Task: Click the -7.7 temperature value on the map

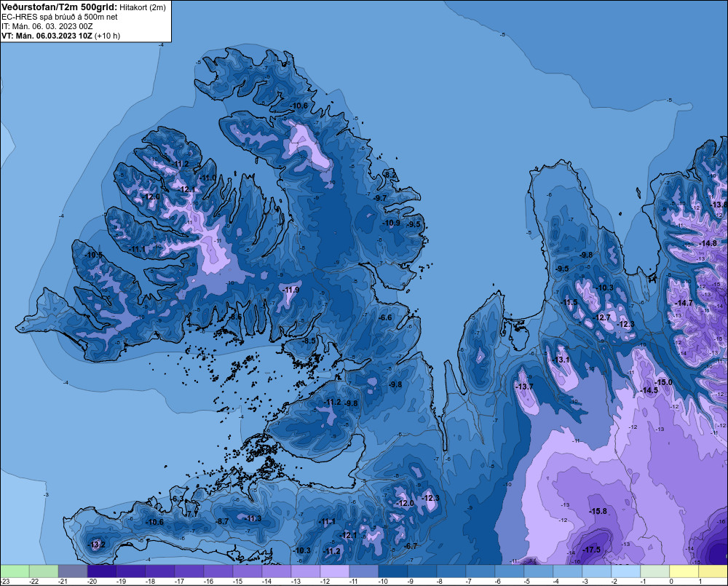Action: (x=191, y=514)
